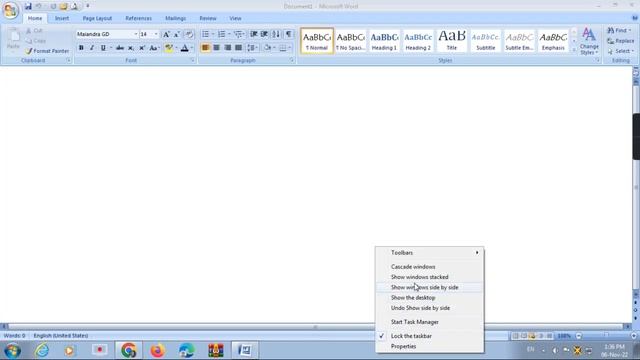Open Change Styles menu
640x360 pixels.
589,41
